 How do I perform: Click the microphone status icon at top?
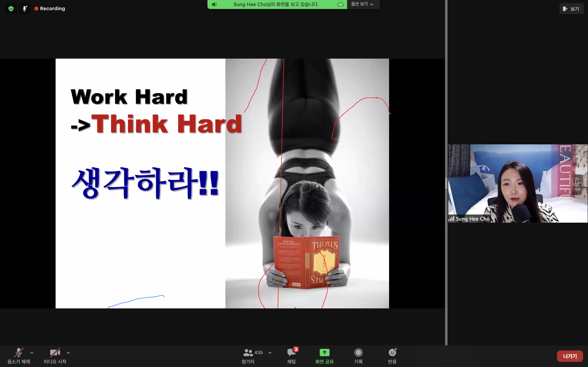24,9
